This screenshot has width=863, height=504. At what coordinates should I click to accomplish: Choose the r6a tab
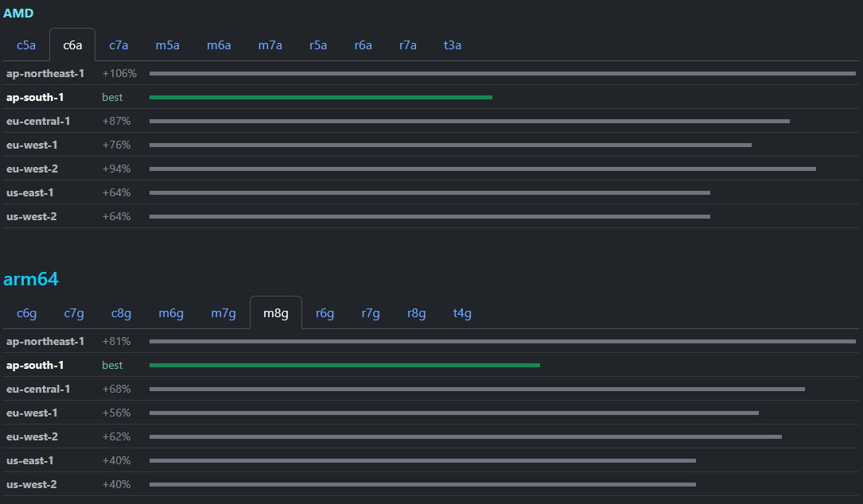pos(363,45)
